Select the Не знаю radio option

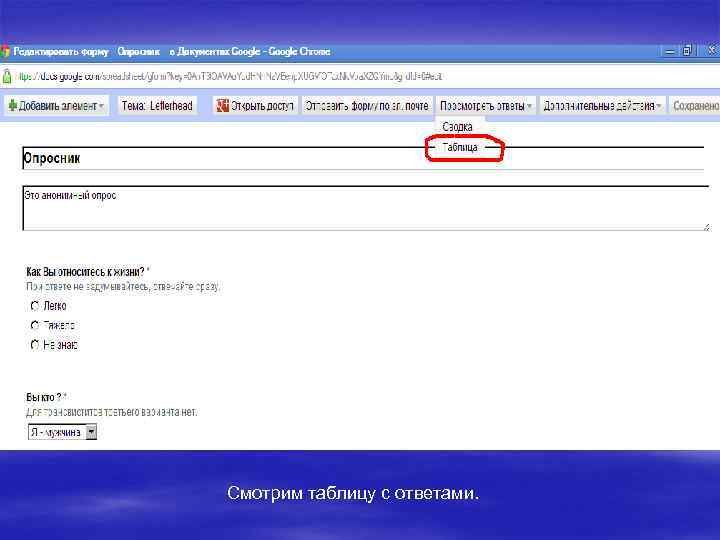[x=35, y=345]
